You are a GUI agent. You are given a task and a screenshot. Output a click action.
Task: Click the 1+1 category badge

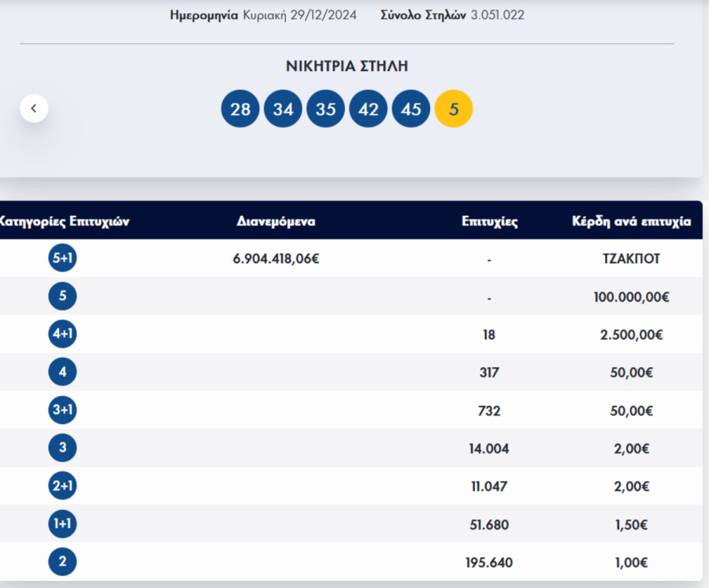(x=63, y=524)
